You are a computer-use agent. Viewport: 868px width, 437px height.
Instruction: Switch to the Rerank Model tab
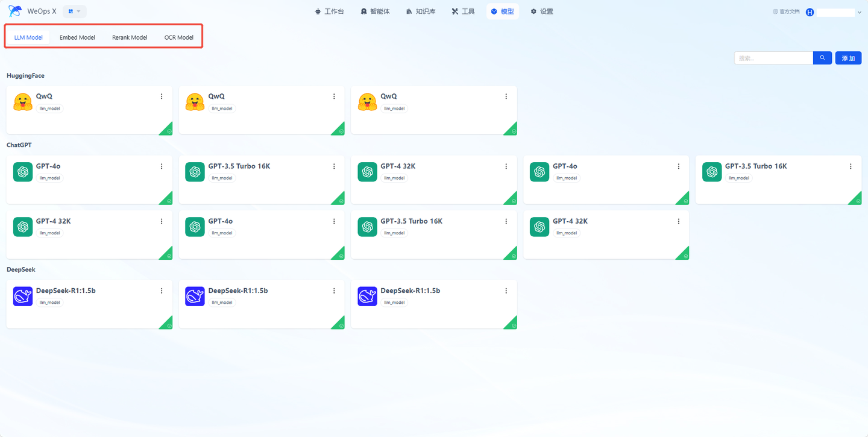click(130, 37)
